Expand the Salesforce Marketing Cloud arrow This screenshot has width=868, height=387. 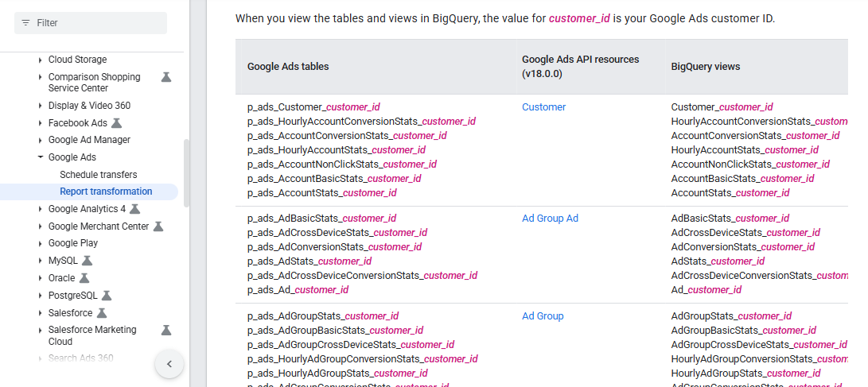[x=40, y=330]
